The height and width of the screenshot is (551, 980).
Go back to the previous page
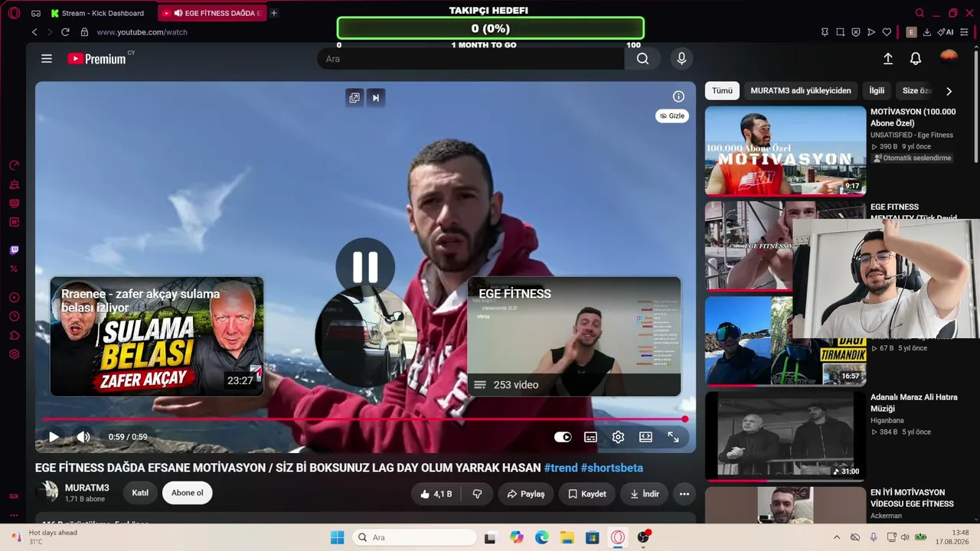click(34, 32)
